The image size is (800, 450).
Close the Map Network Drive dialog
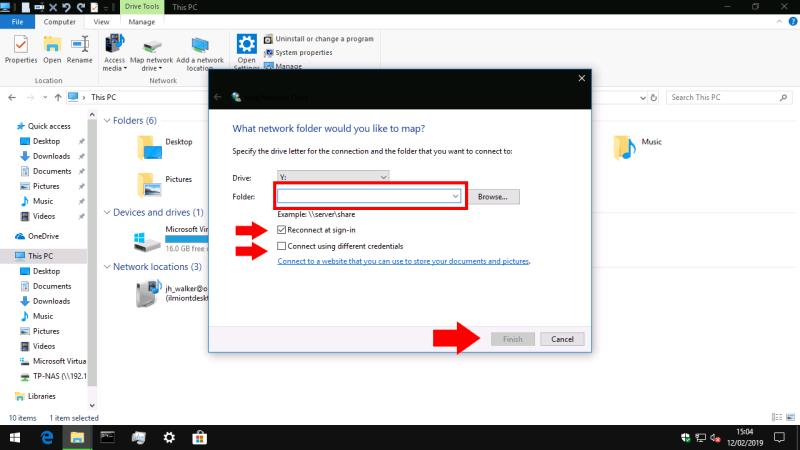pos(582,78)
